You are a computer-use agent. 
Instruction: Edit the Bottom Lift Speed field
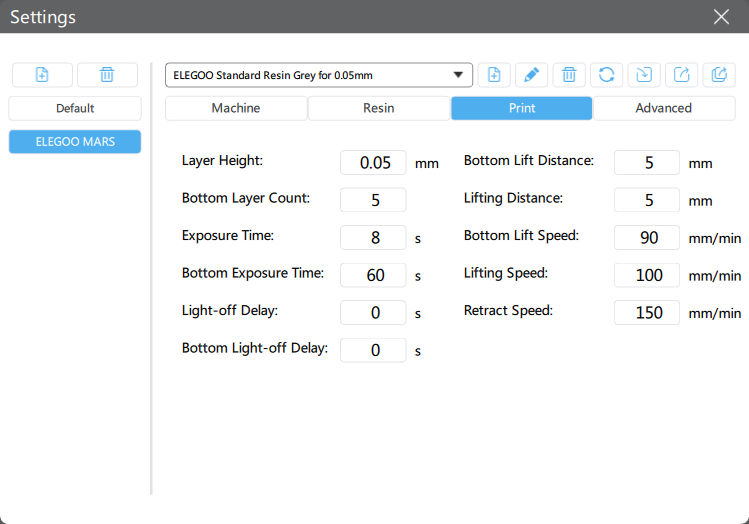coord(647,237)
